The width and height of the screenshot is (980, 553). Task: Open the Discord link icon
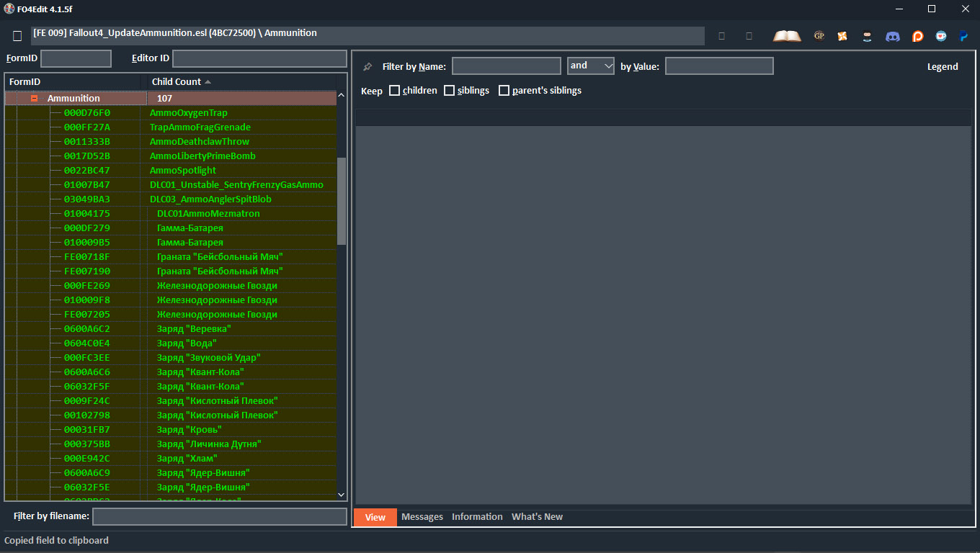[892, 36]
